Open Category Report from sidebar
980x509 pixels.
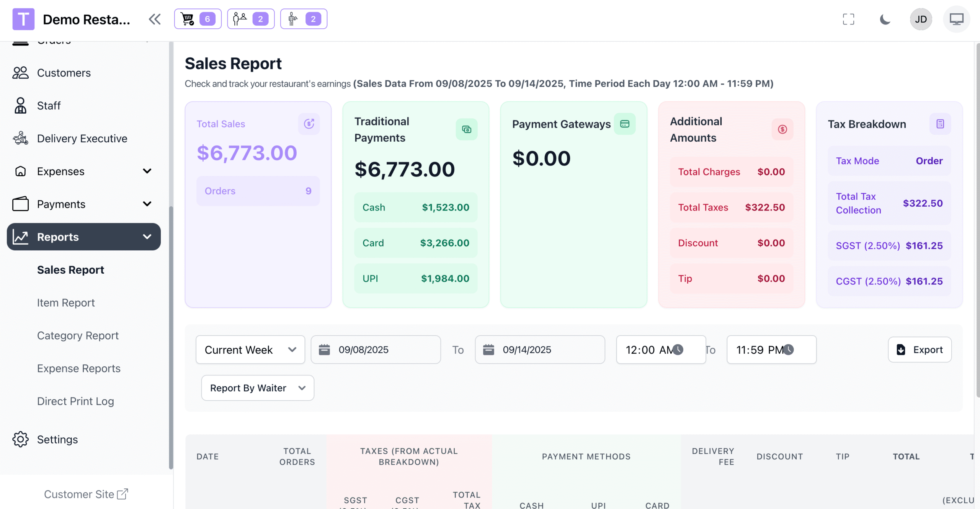78,335
